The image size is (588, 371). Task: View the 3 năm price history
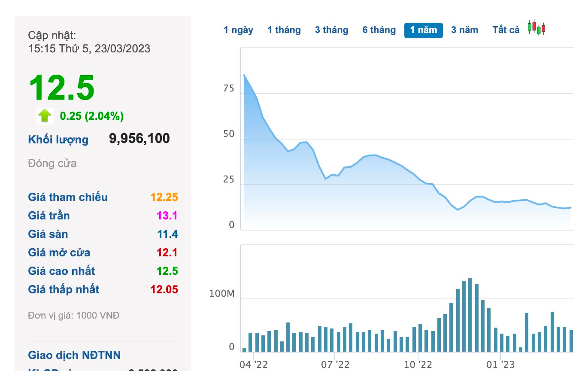pyautogui.click(x=464, y=30)
